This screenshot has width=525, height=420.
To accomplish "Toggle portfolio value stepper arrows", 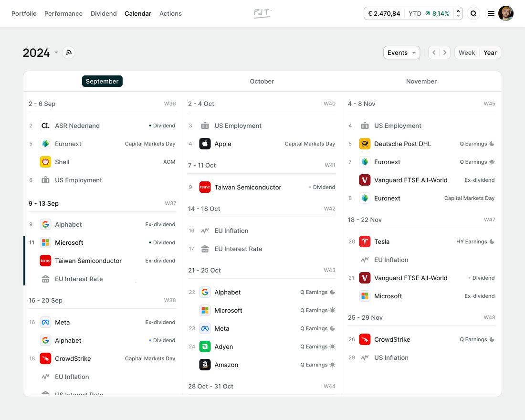I will 458,13.
